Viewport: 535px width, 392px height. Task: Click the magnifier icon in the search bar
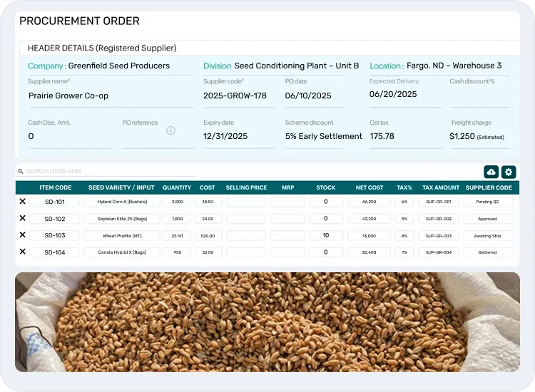[21, 172]
